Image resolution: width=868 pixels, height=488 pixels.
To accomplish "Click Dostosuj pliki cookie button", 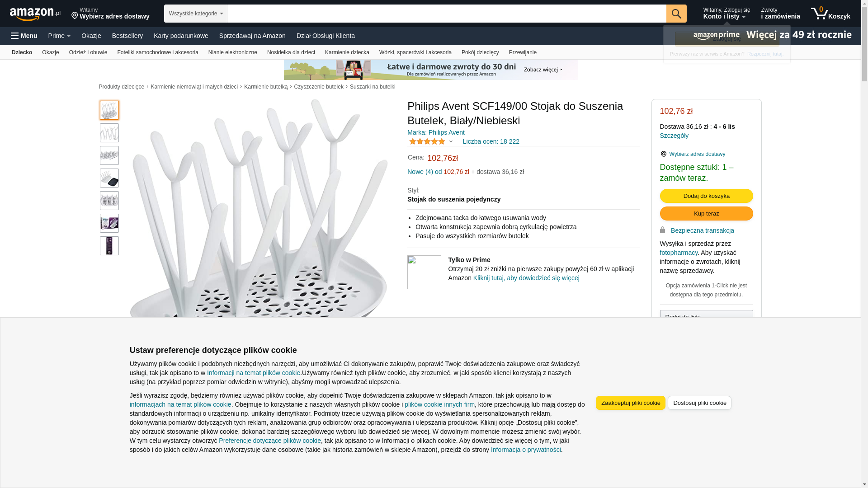I will (x=699, y=403).
